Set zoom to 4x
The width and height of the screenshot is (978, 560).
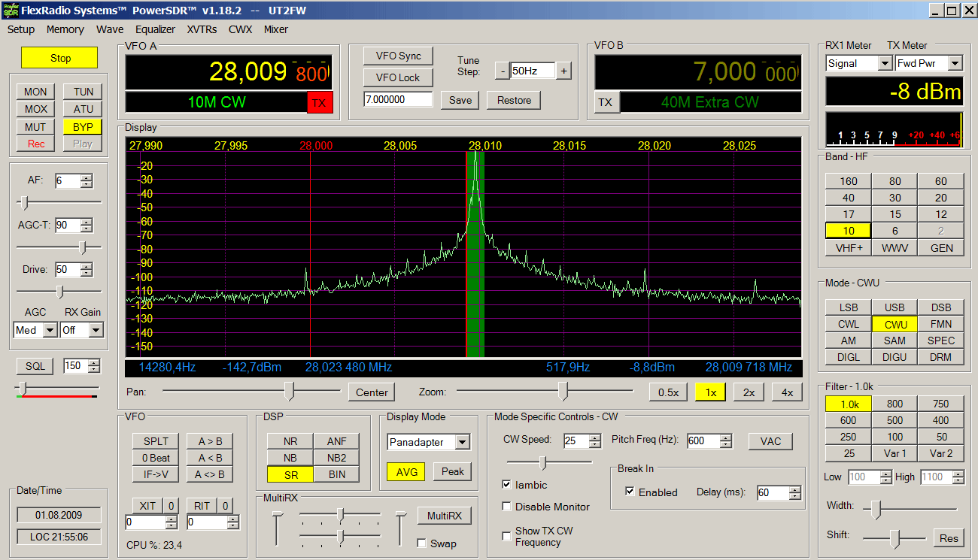[786, 392]
